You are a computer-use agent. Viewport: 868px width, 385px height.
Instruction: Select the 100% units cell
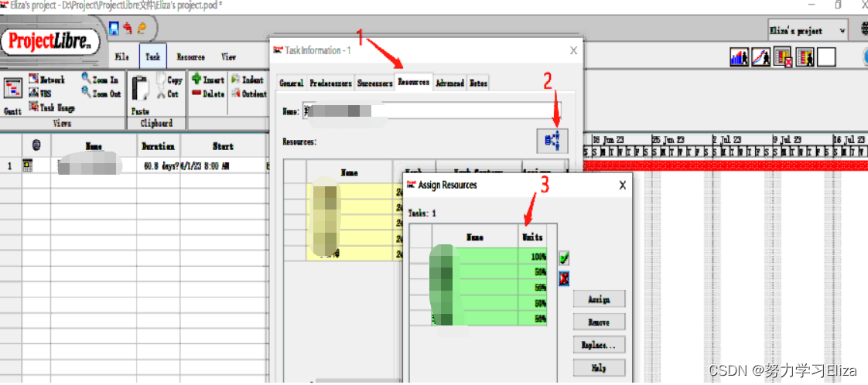coord(532,257)
